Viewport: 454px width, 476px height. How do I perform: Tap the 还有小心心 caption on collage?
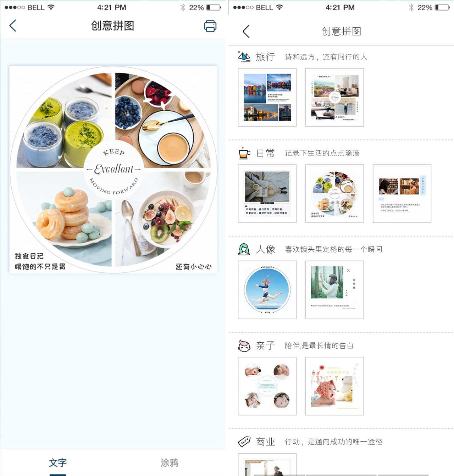point(194,267)
